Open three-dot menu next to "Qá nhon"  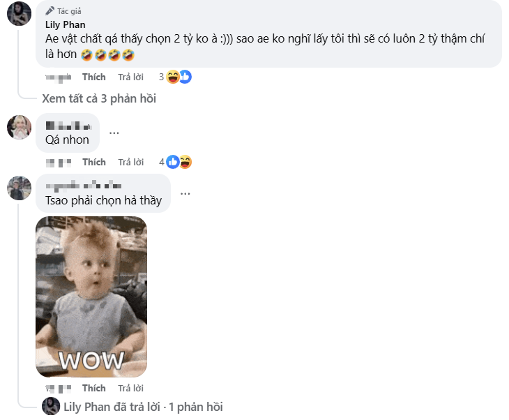pos(114,132)
